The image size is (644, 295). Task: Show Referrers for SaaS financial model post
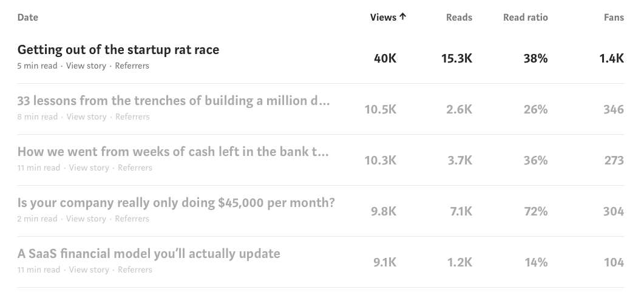coord(135,270)
